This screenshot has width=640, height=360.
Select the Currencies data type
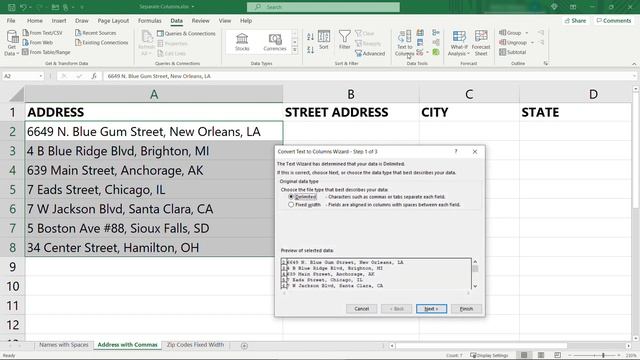(x=275, y=42)
